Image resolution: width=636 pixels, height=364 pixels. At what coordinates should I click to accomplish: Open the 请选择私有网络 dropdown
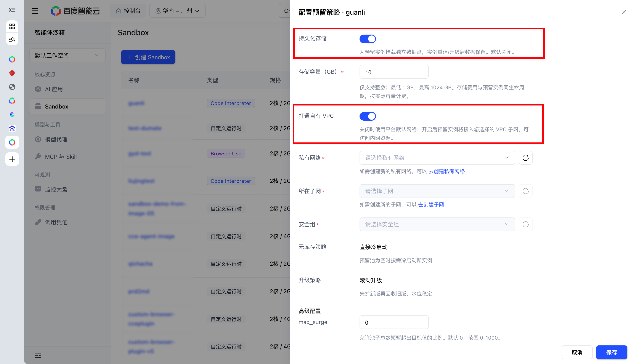437,158
